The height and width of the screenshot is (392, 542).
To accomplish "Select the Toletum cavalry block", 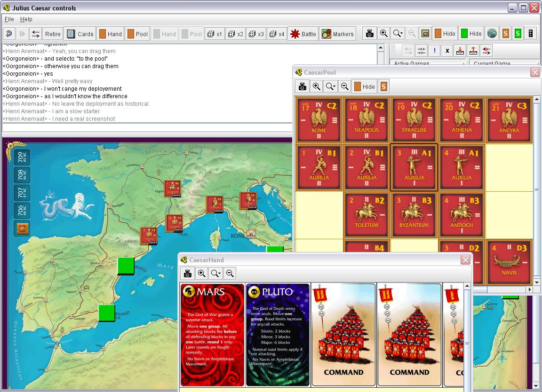I will pos(367,215).
